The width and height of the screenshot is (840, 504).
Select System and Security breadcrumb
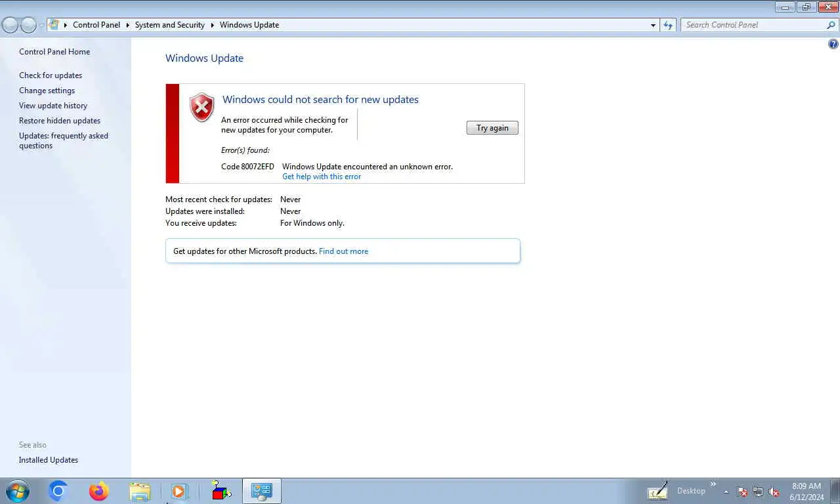(170, 25)
